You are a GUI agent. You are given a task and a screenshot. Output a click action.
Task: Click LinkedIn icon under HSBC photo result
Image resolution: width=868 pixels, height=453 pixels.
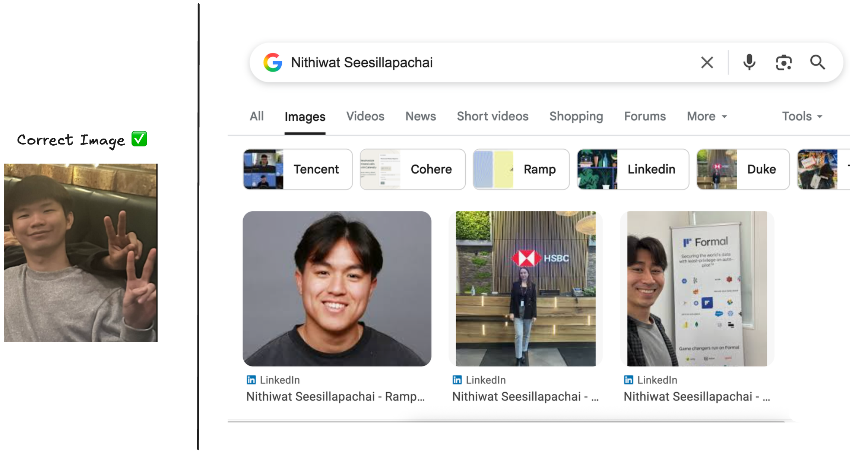pyautogui.click(x=457, y=380)
